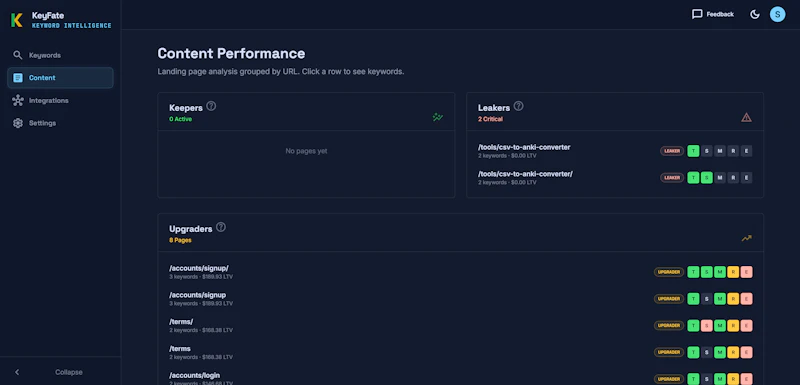The image size is (800, 385).
Task: Click green T square on /terms/ row
Action: tap(693, 325)
